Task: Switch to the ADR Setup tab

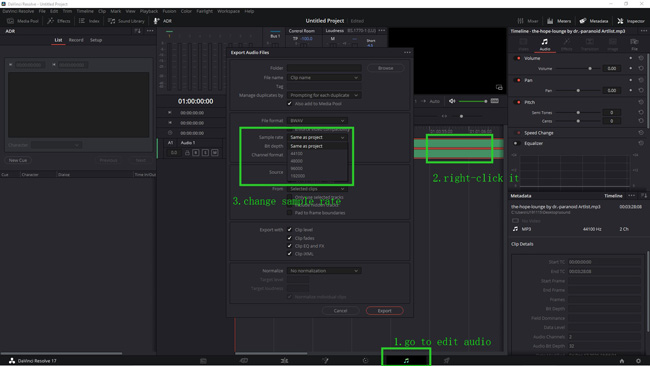Action: click(x=96, y=40)
